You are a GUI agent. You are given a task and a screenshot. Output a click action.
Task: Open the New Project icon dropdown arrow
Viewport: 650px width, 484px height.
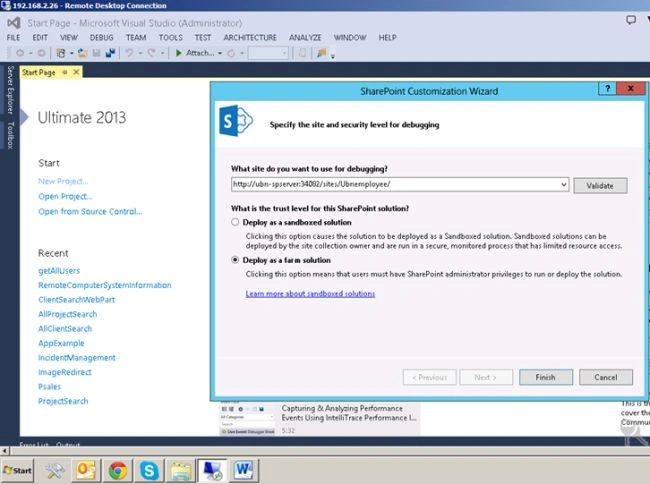[72, 53]
